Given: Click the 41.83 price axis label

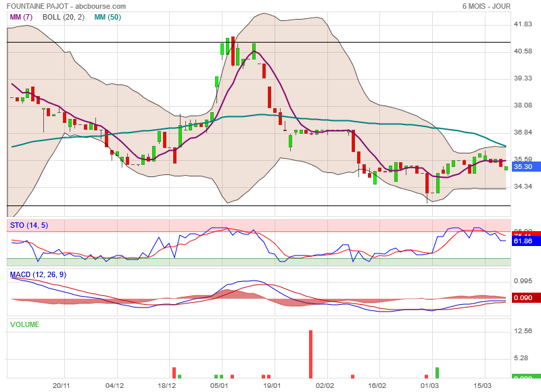Looking at the screenshot, I should (523, 24).
